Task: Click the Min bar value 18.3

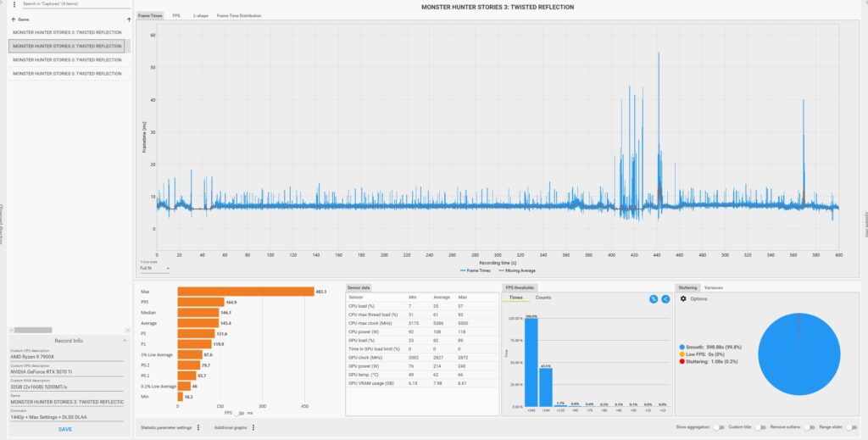Action: [189, 397]
